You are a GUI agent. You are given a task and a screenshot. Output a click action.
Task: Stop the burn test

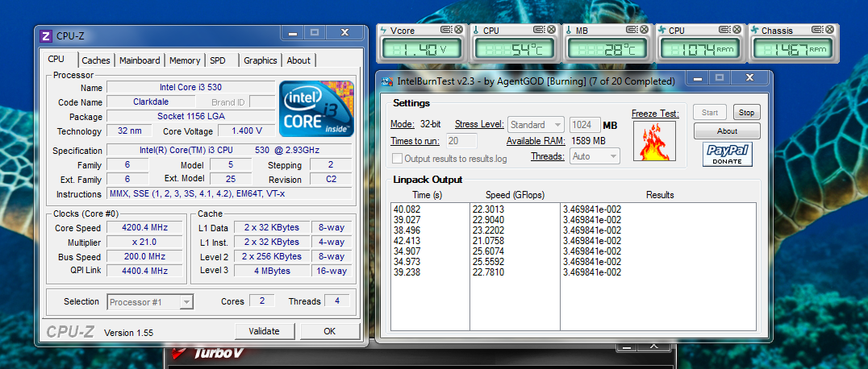pos(746,112)
